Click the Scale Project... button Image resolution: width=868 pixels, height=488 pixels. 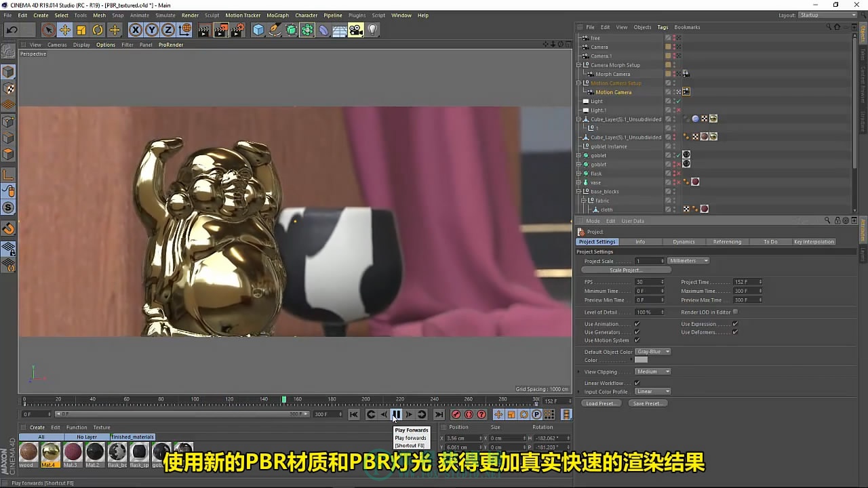click(625, 270)
